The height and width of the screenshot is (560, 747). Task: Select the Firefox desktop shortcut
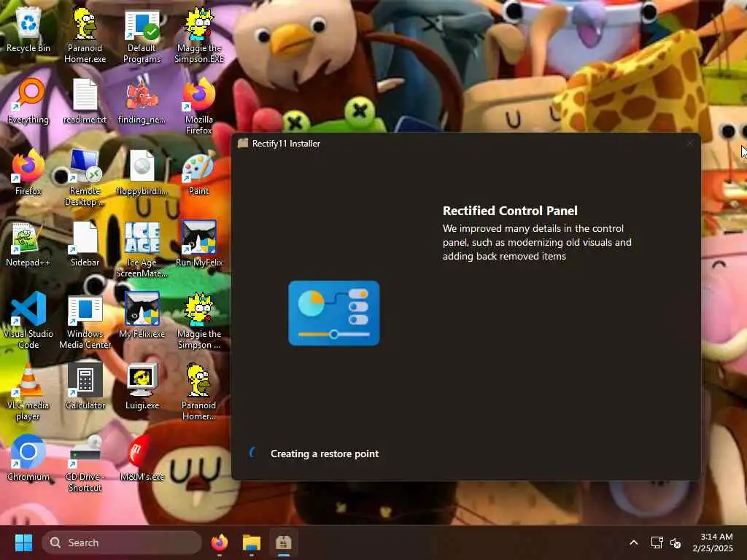28,172
